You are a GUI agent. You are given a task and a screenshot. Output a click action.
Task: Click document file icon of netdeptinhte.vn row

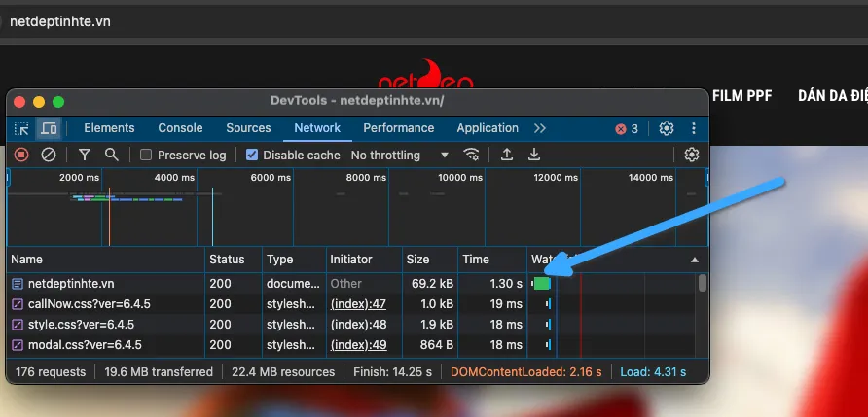pyautogui.click(x=18, y=284)
